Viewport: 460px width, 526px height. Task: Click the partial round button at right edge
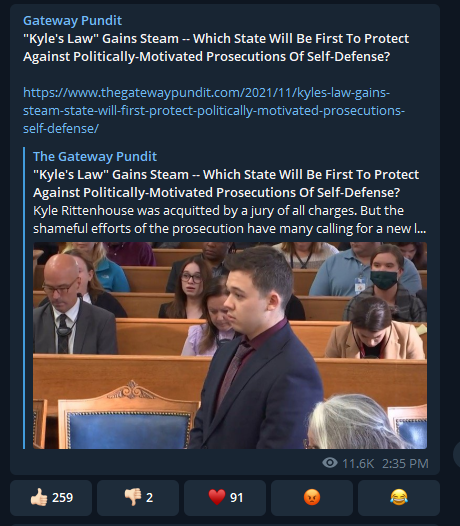457,455
